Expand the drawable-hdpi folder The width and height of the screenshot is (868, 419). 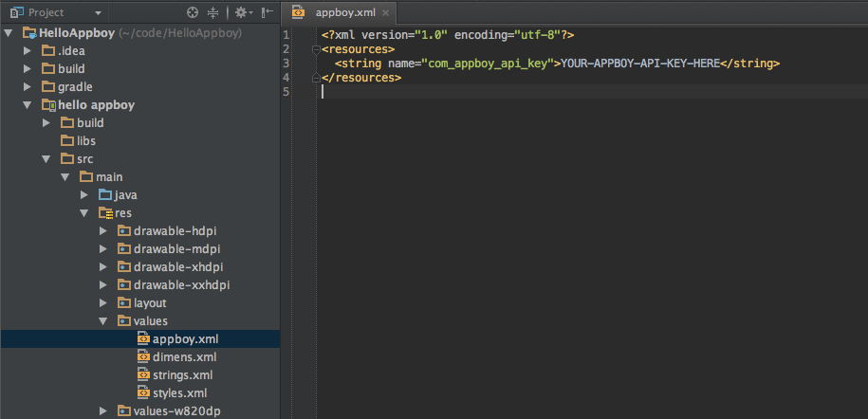(x=104, y=231)
